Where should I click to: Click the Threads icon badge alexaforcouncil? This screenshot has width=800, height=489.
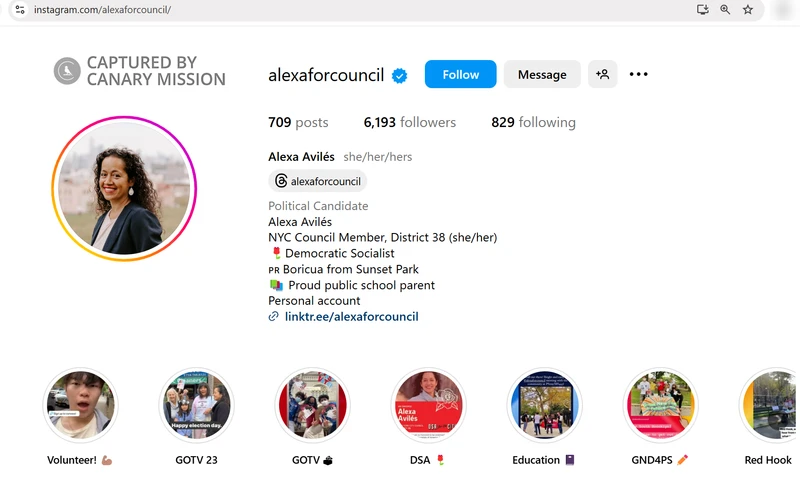tap(318, 181)
